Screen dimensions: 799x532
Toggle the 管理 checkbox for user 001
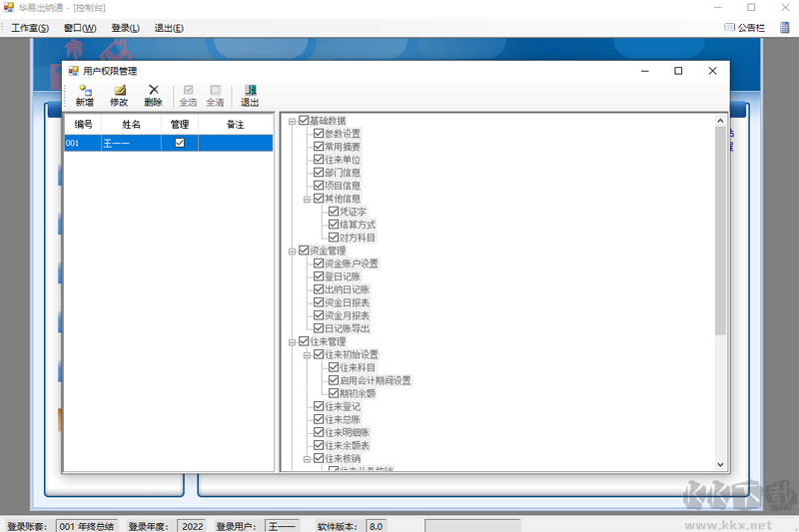coord(180,143)
